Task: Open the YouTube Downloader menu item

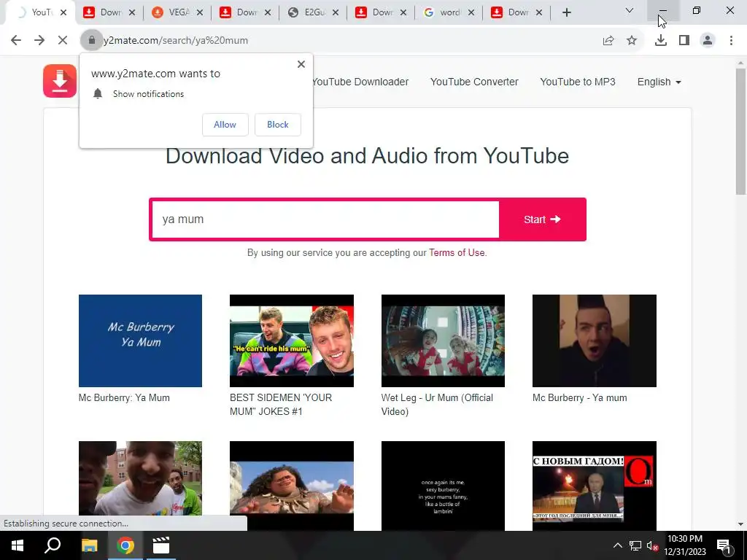Action: [x=360, y=82]
